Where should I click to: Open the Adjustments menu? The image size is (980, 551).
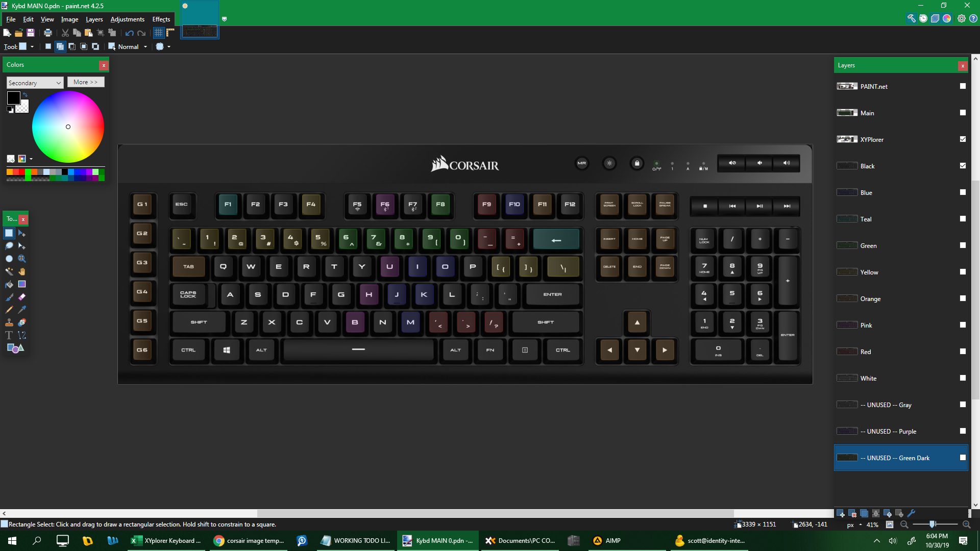point(127,19)
